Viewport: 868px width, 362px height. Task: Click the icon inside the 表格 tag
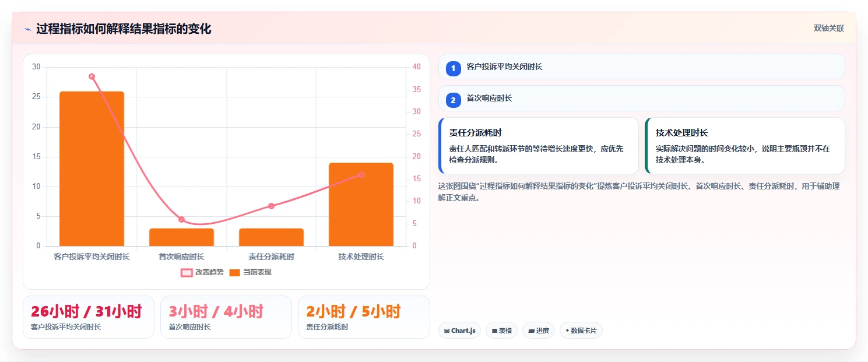[x=494, y=331]
